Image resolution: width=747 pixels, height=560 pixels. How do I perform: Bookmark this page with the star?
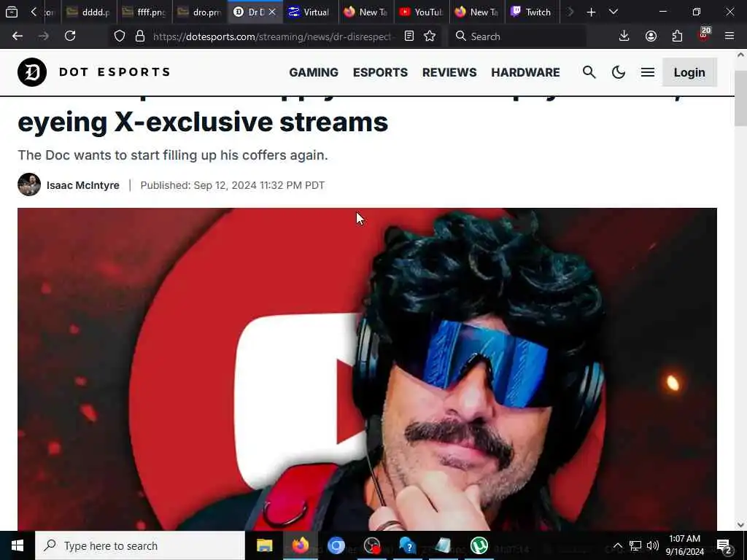(x=430, y=36)
